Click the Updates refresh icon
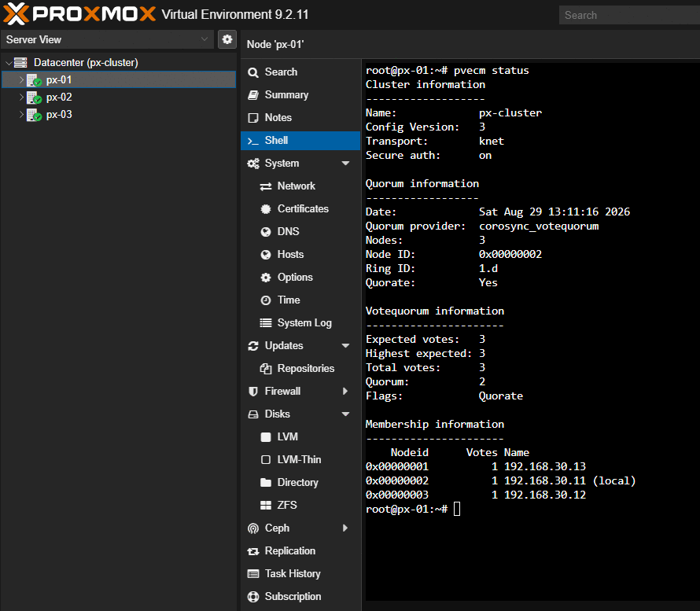This screenshot has height=611, width=700. coord(253,346)
